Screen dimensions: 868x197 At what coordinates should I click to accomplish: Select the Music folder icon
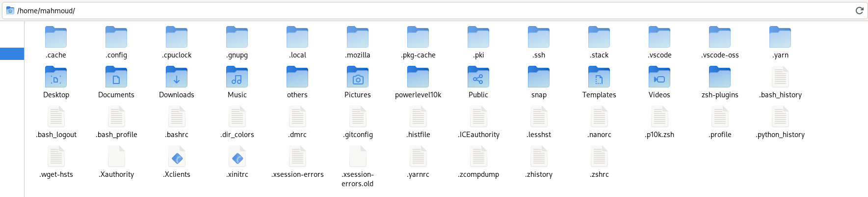point(237,78)
